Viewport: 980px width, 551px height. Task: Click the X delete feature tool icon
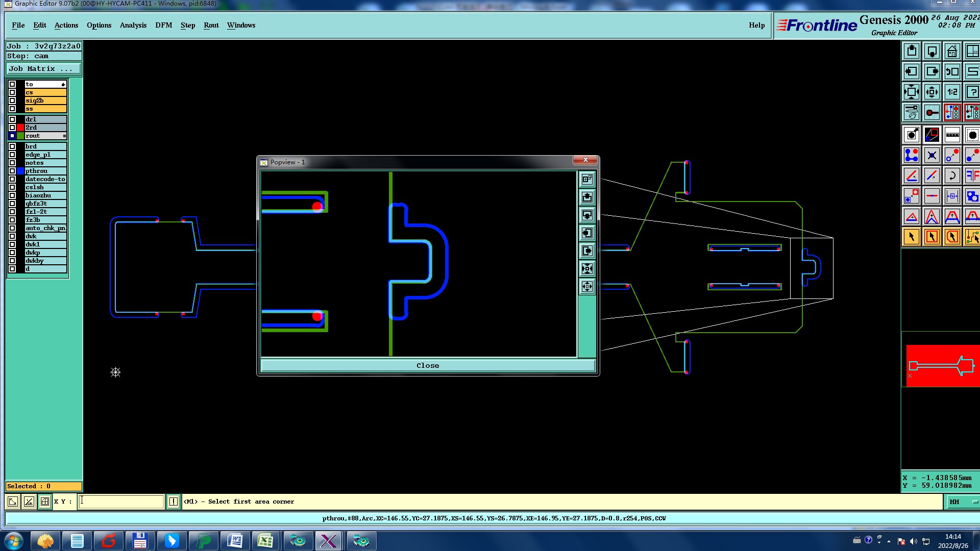(932, 156)
